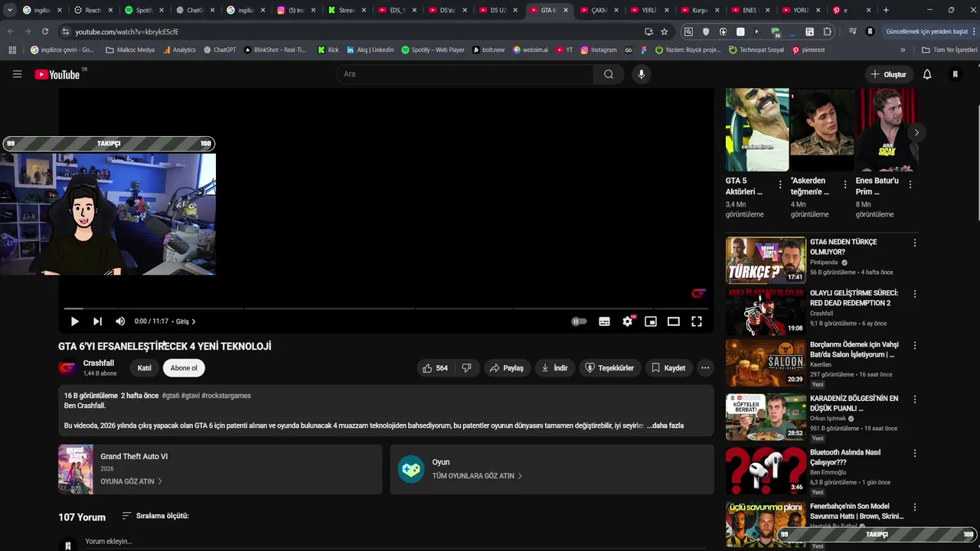Bookmark this page with the star

[665, 31]
